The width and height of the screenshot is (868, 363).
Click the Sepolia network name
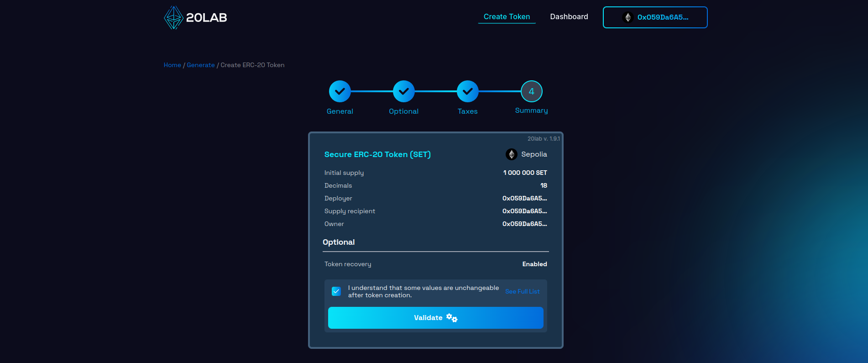point(534,154)
